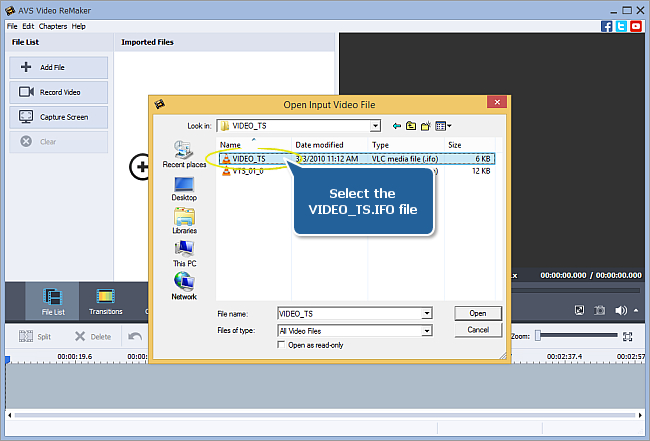Sort files by Date modified column

point(330,145)
